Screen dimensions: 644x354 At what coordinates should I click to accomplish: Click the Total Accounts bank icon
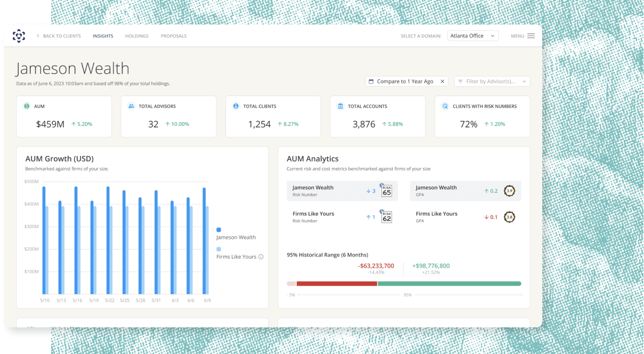point(340,106)
